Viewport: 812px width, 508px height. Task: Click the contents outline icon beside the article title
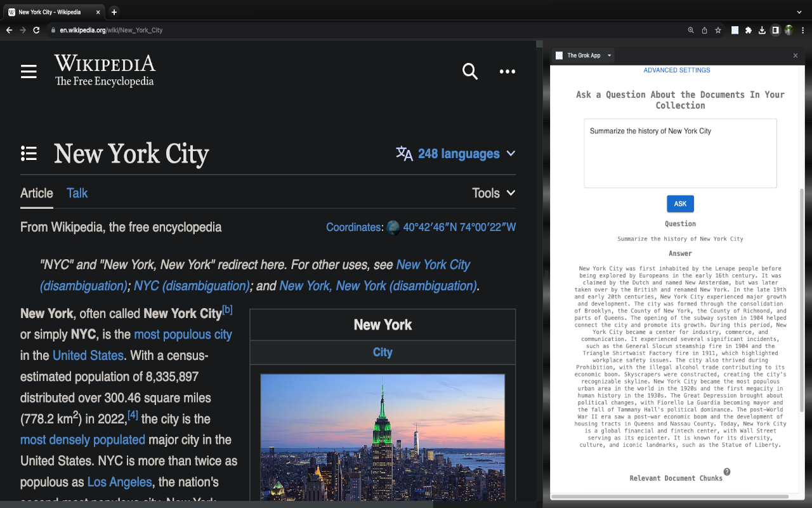point(29,153)
